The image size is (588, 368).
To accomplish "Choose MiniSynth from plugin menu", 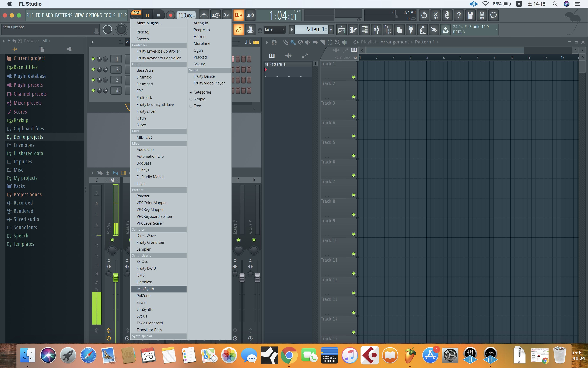I will (x=159, y=289).
